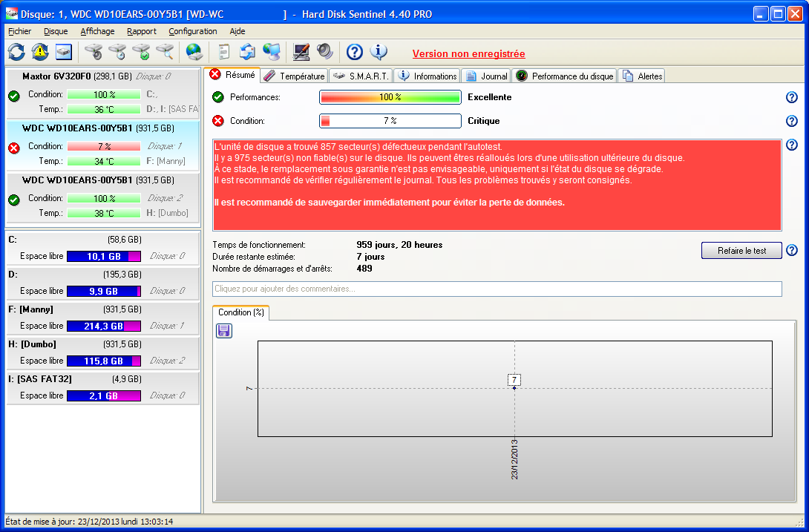Image resolution: width=809 pixels, height=532 pixels.
Task: Click the comments input field
Action: click(x=497, y=289)
